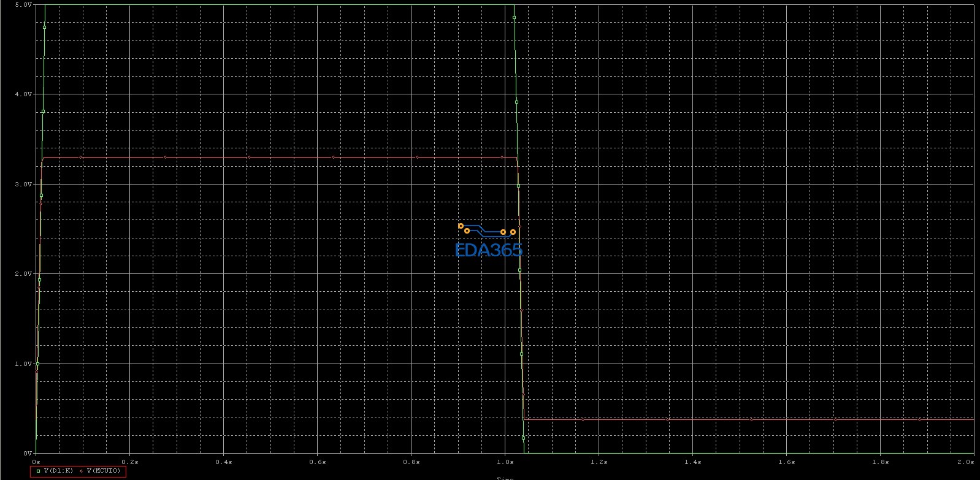
Task: Click the 0.6s label on the time axis
Action: 318,462
